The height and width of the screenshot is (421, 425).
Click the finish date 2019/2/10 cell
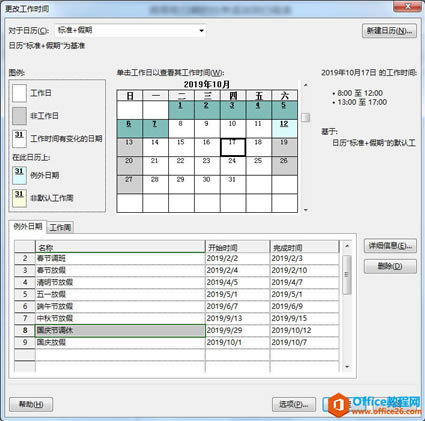[304, 271]
